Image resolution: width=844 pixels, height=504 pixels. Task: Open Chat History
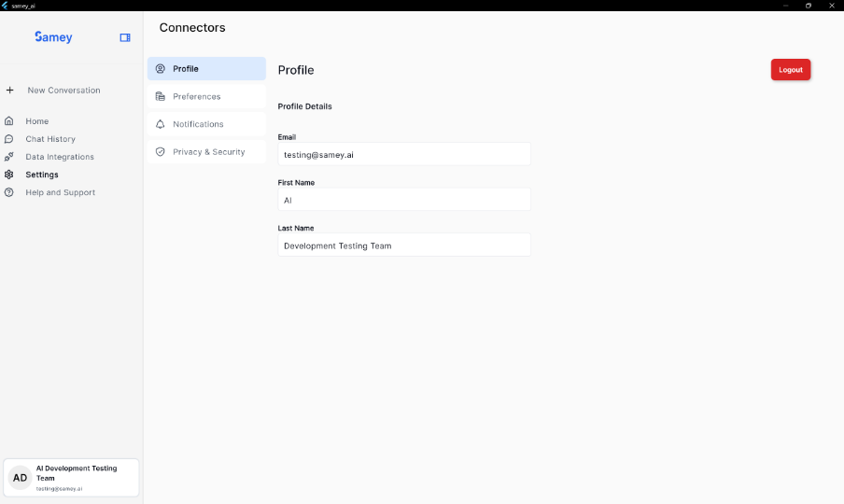pos(50,139)
